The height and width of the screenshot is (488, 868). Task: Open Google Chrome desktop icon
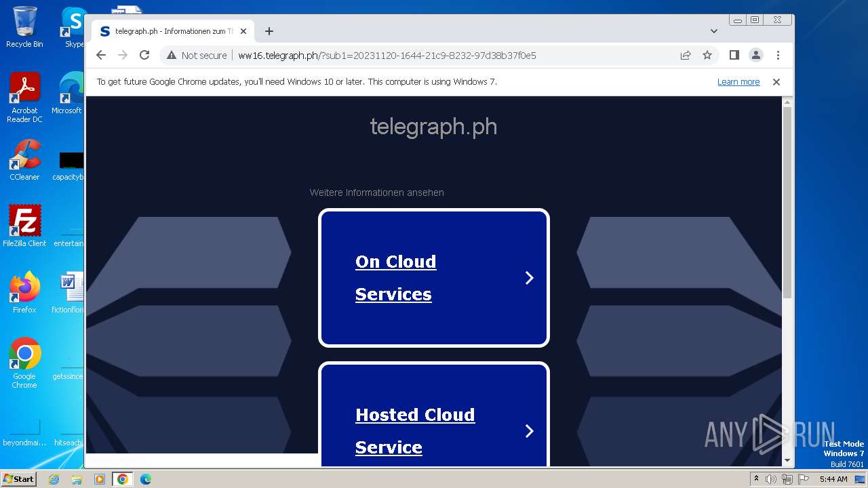pos(24,363)
